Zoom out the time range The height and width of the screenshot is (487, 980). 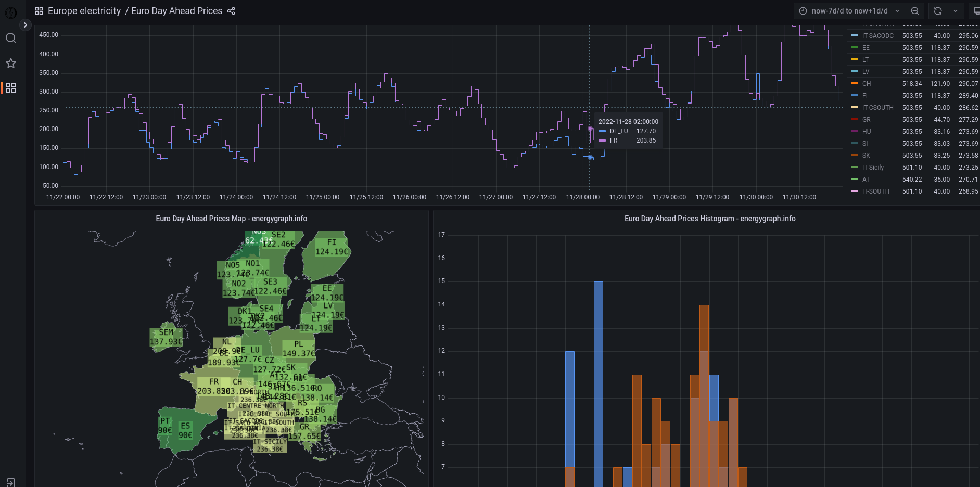click(914, 11)
